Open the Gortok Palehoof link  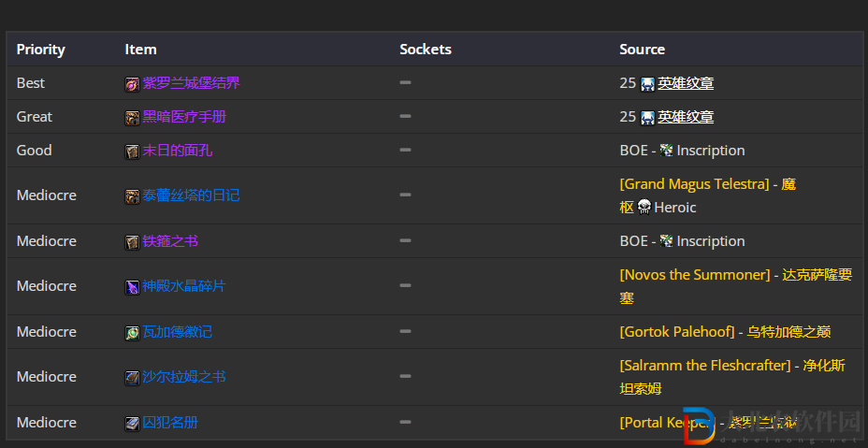tap(677, 332)
